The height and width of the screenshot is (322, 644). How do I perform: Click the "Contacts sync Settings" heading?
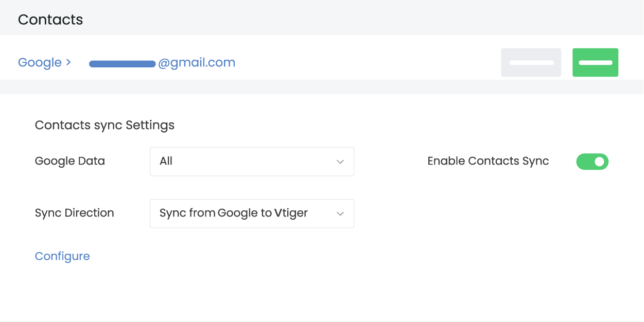(x=105, y=125)
